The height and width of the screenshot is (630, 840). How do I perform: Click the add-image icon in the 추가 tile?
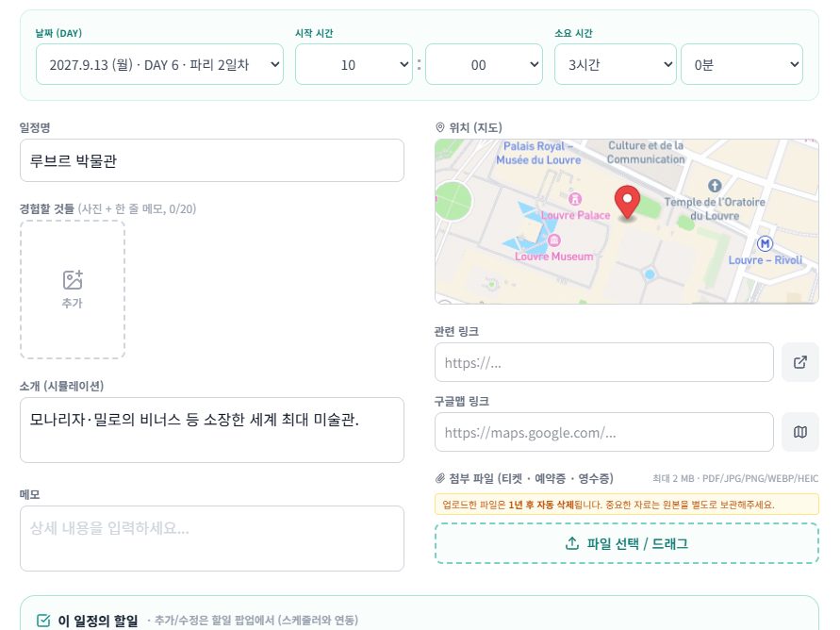(73, 280)
